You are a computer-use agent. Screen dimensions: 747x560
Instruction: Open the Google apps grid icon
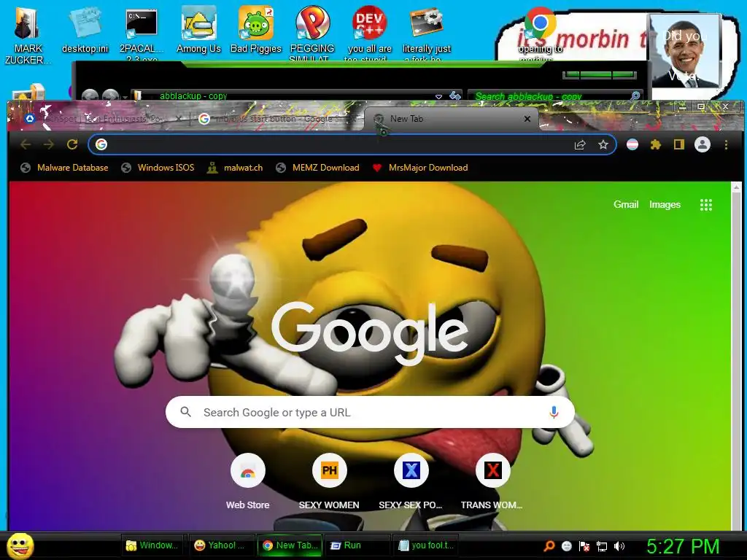point(706,205)
